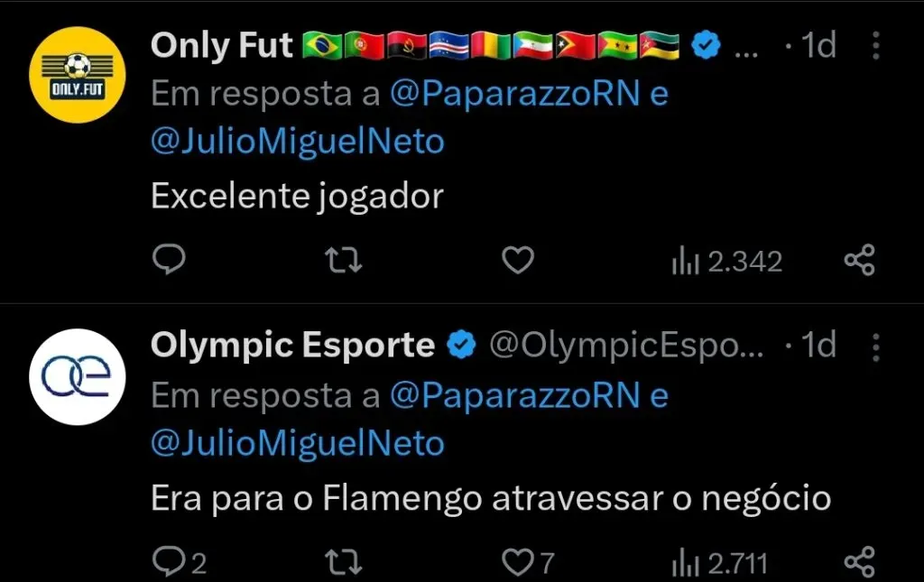Open the reply icon on Olympic Esporte's tweet

tap(167, 559)
